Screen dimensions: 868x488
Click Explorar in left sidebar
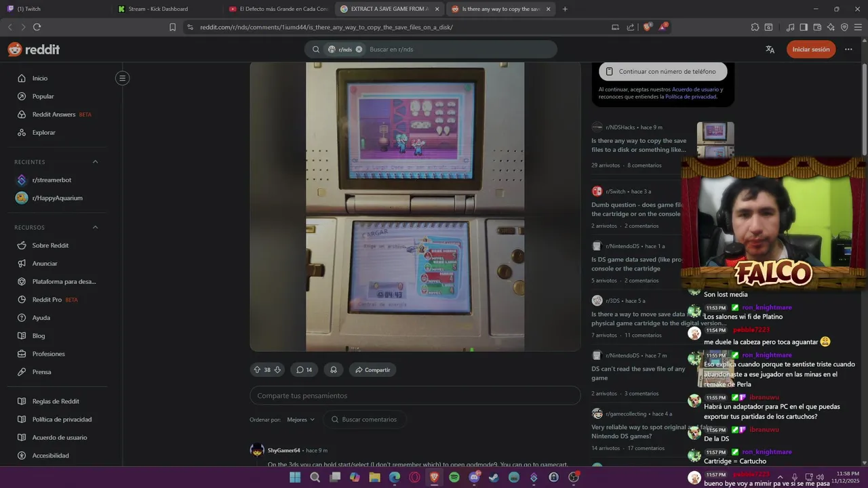point(44,132)
